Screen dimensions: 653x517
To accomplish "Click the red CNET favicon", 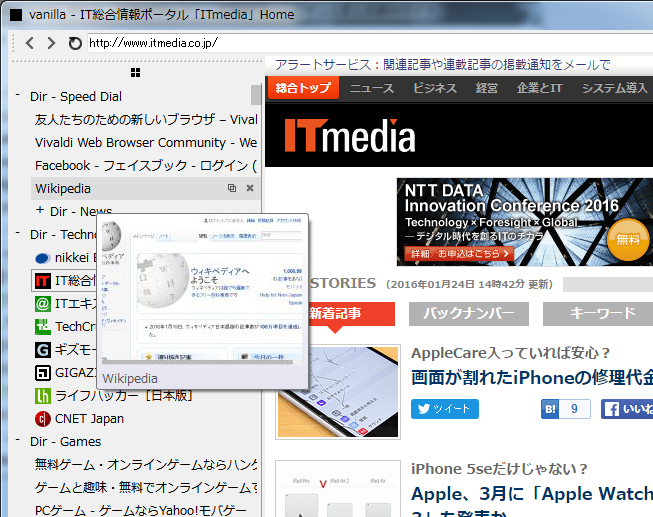I will (x=42, y=419).
